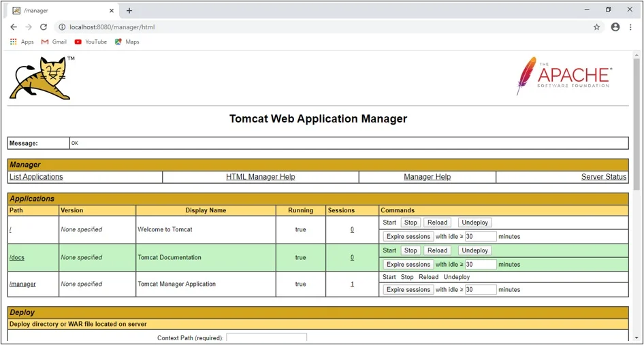Stop the Tomcat Documentation application
The image size is (644, 345).
click(410, 250)
